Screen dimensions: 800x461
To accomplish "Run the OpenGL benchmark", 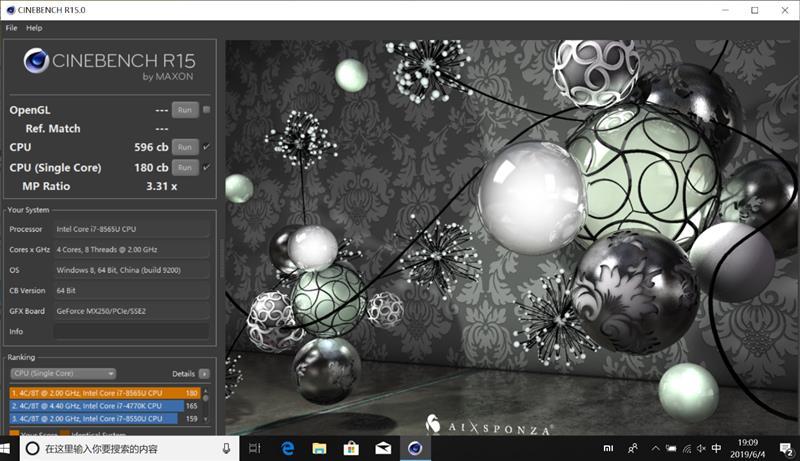I will pyautogui.click(x=185, y=110).
